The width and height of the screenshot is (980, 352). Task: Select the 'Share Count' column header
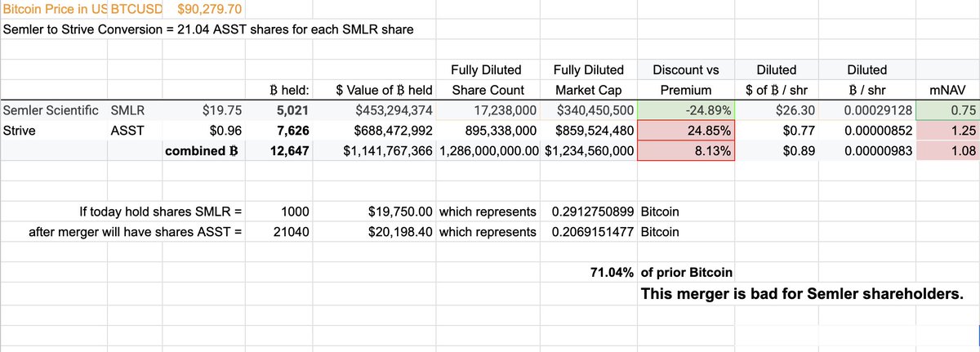[489, 90]
